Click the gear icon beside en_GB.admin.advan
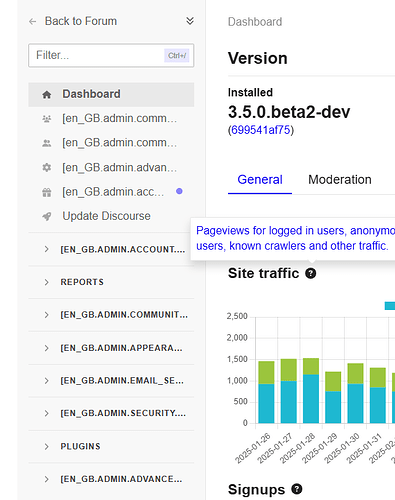This screenshot has width=395, height=500. [x=47, y=167]
